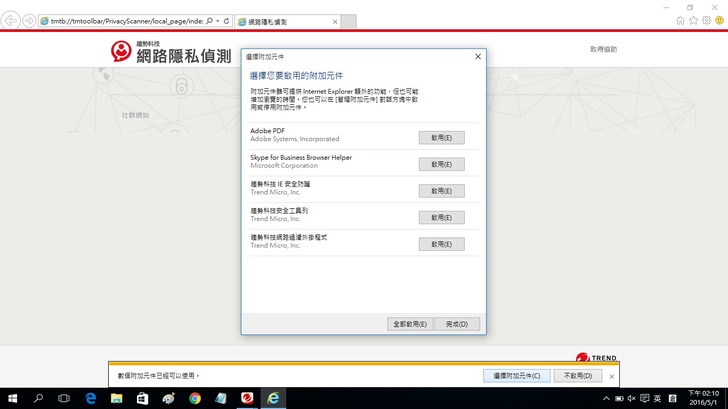The image size is (728, 409).
Task: Click 選擇附加元件 in the notification bar
Action: (x=516, y=376)
